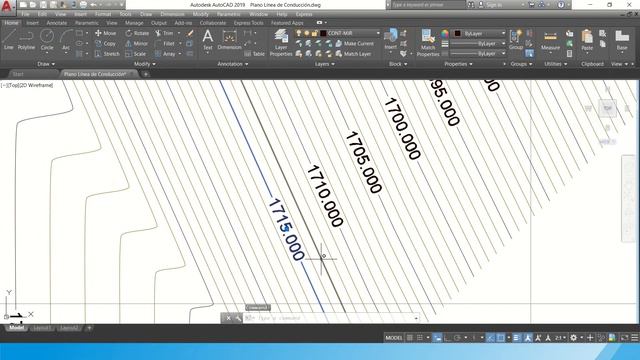Insert a Table annotation
Screen dimensions: 640x360
point(254,54)
